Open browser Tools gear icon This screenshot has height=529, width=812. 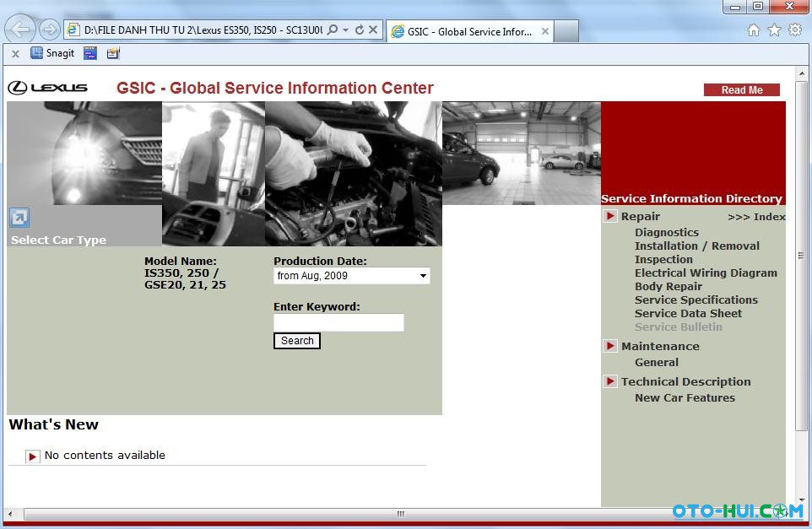[795, 30]
